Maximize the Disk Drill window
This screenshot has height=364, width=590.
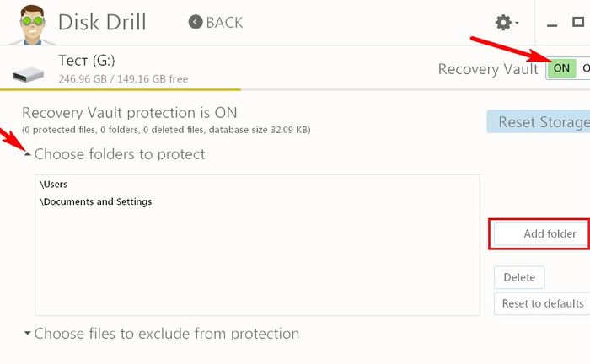tap(579, 23)
